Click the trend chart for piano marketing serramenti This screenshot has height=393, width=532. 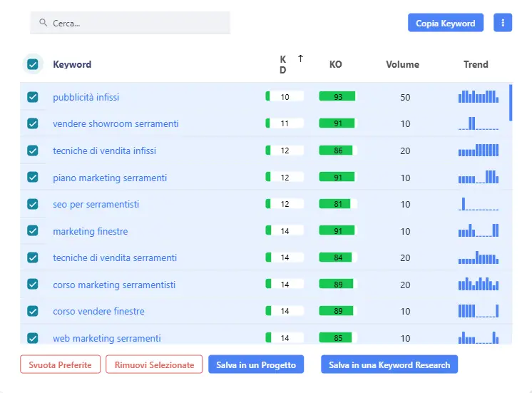click(x=479, y=177)
